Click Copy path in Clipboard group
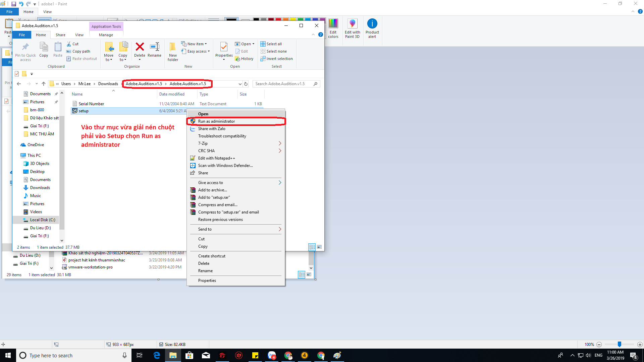This screenshot has height=362, width=644. click(x=78, y=51)
